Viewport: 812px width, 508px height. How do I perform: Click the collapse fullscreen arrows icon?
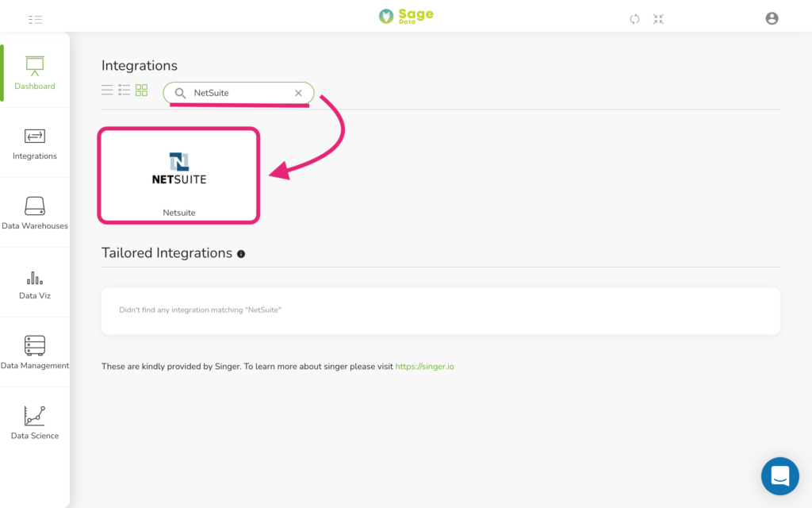click(658, 19)
